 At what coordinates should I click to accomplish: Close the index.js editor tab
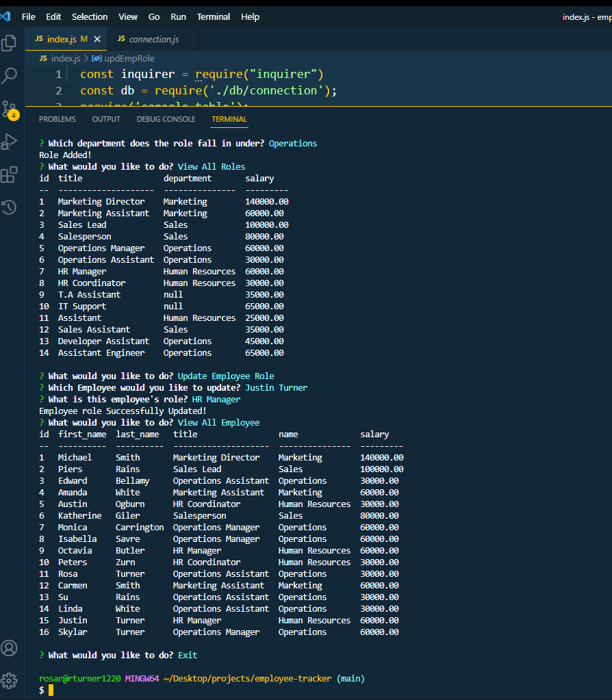coord(97,39)
